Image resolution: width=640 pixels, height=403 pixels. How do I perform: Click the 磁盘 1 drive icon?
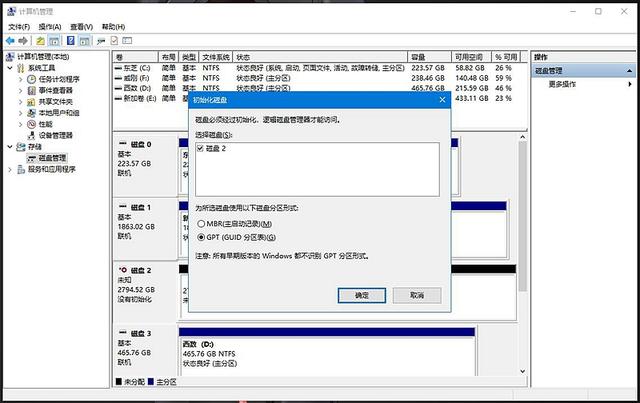pos(123,207)
